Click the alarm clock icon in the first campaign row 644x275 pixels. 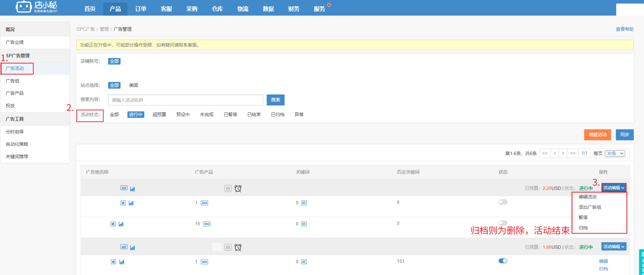[238, 188]
